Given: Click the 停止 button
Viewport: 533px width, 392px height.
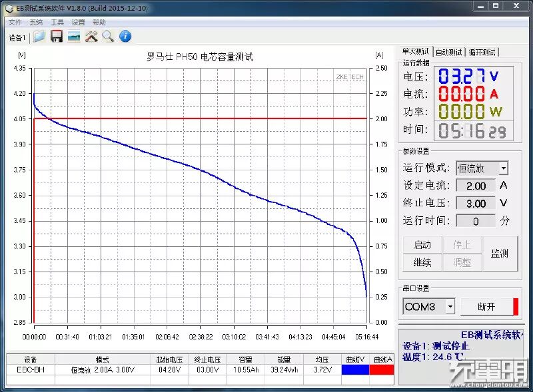Looking at the screenshot, I should click(x=462, y=244).
